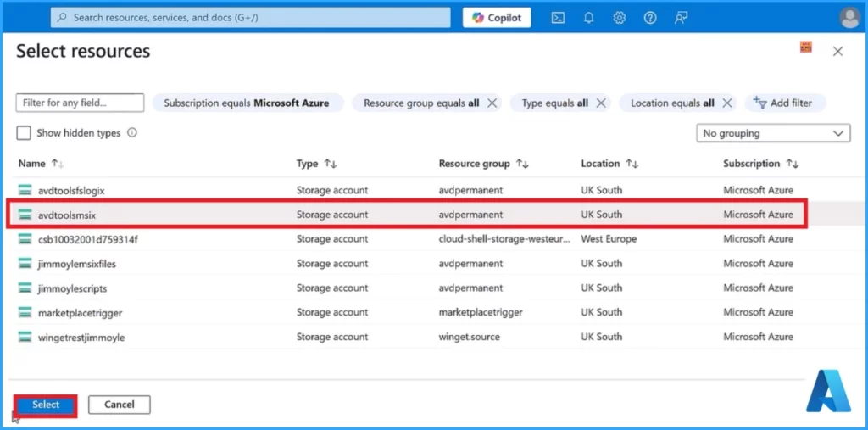868x430 pixels.
Task: Open portal settings gear
Action: coord(619,18)
